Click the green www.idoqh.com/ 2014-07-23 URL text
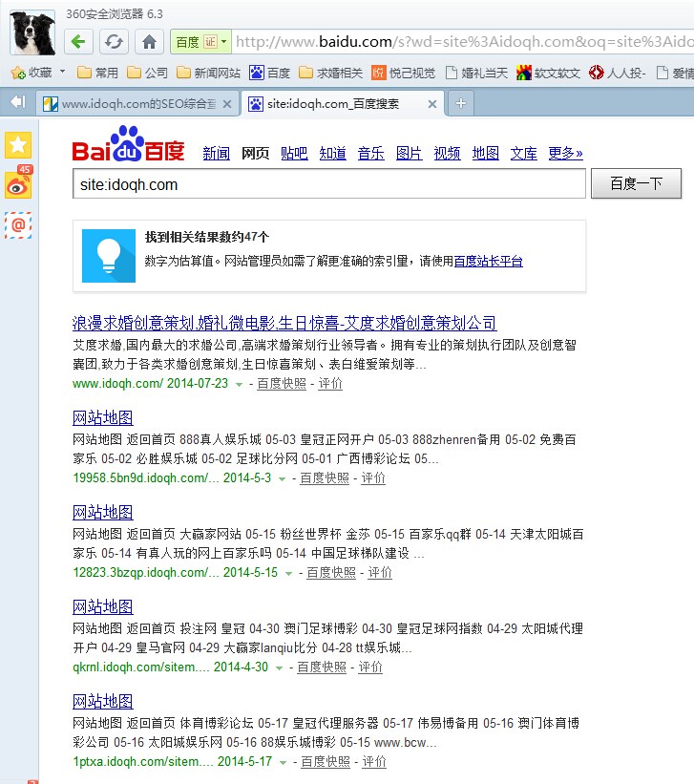Image resolution: width=694 pixels, height=784 pixels. click(150, 384)
